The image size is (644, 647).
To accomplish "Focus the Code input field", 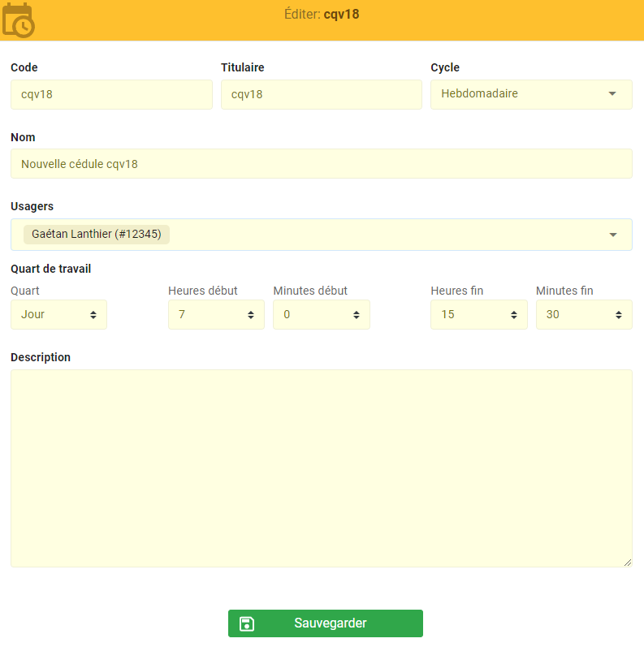I will (111, 94).
